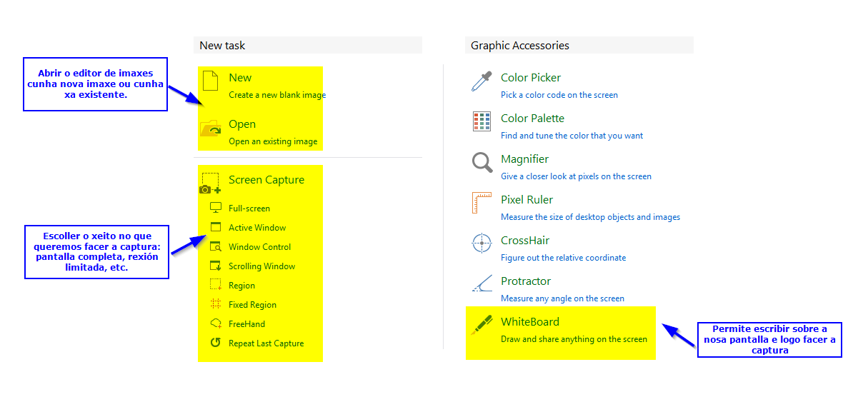Choose Fixed Region capture mode
The width and height of the screenshot is (868, 402).
[252, 305]
